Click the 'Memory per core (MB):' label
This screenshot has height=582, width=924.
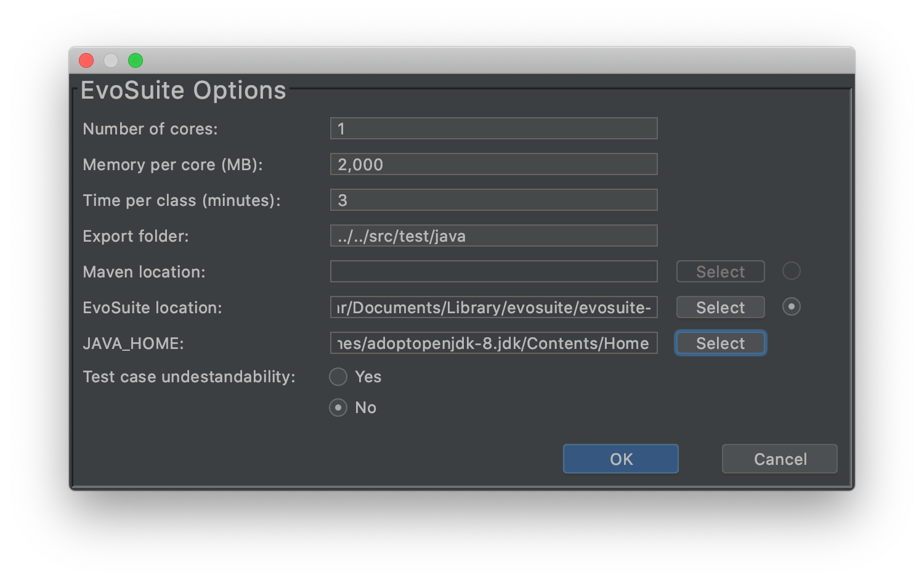pos(172,165)
